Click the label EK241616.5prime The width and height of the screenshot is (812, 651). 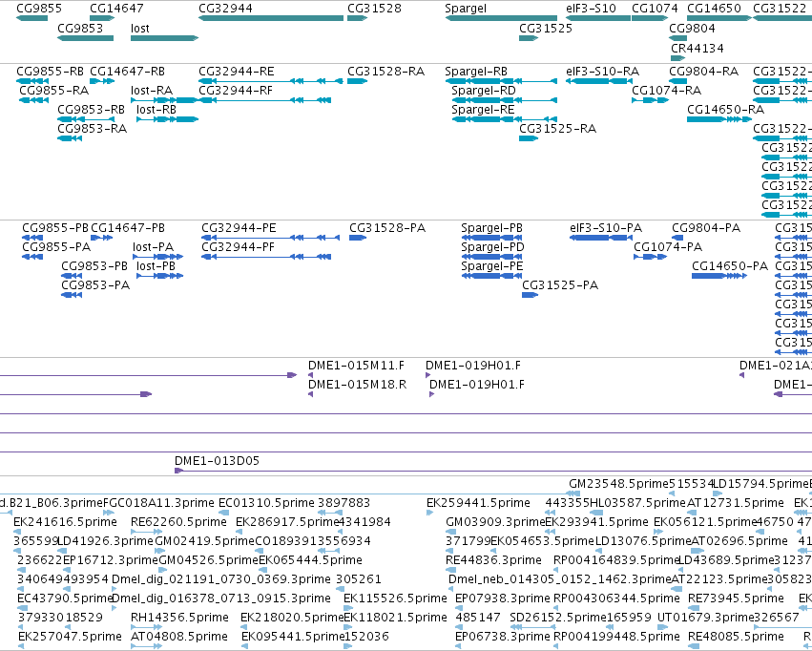(65, 522)
